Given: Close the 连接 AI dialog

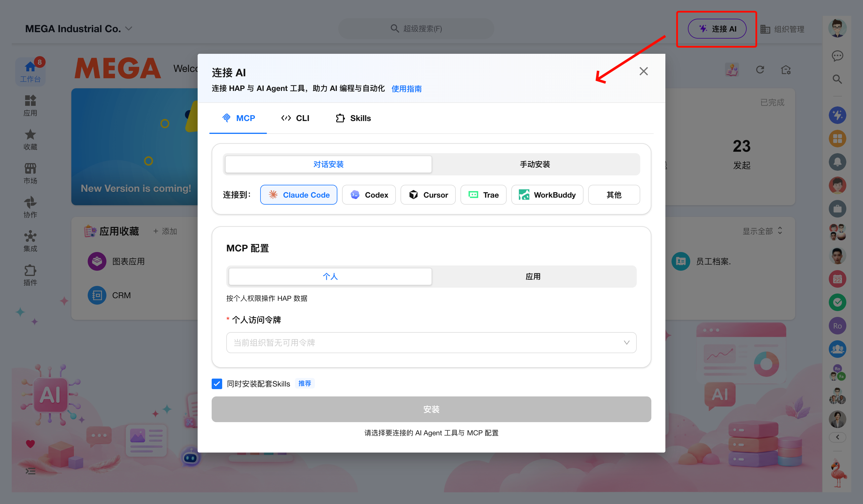Looking at the screenshot, I should pyautogui.click(x=643, y=71).
